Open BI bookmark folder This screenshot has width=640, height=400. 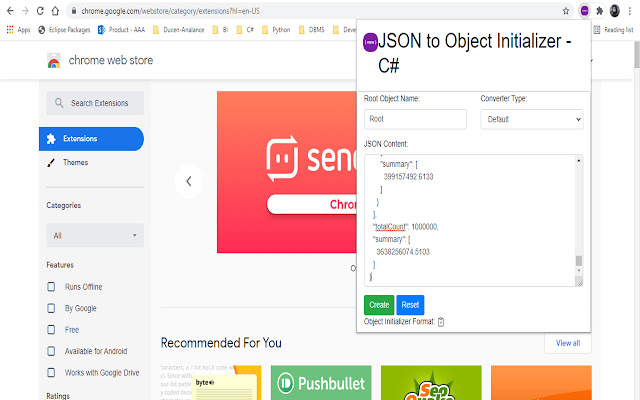[x=220, y=30]
